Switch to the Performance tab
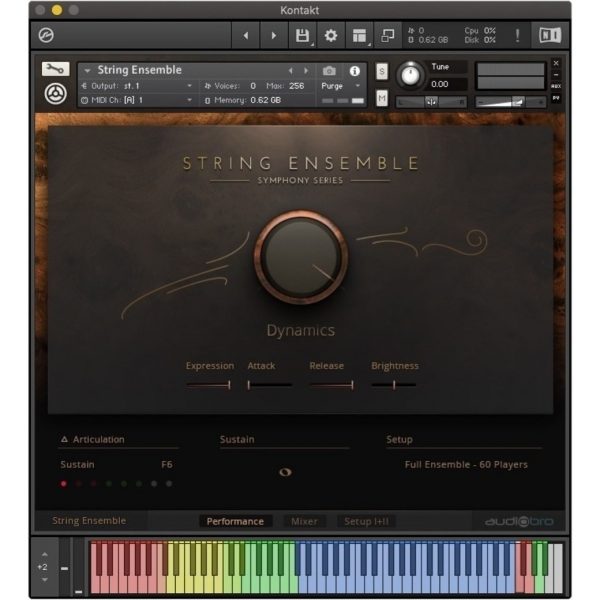The width and height of the screenshot is (600, 600). [235, 522]
